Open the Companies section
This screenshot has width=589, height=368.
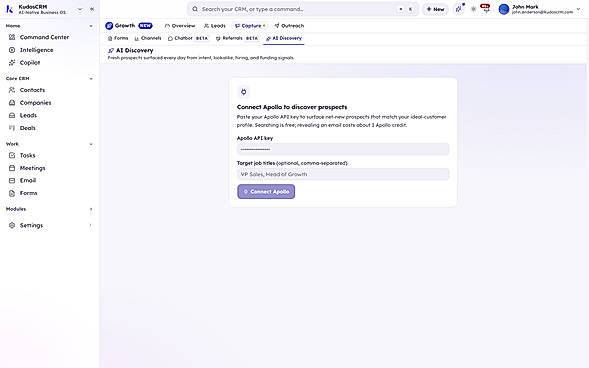click(35, 103)
